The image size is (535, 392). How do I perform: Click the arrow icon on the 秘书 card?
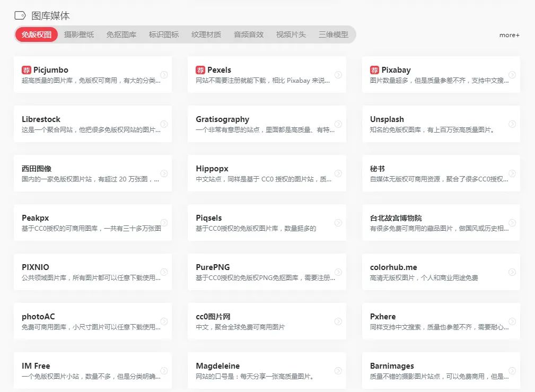pos(512,173)
